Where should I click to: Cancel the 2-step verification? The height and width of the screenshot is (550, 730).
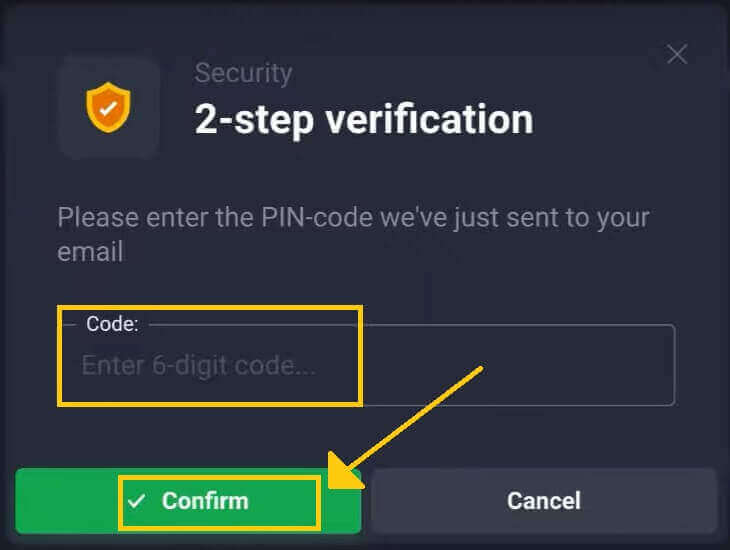[543, 500]
